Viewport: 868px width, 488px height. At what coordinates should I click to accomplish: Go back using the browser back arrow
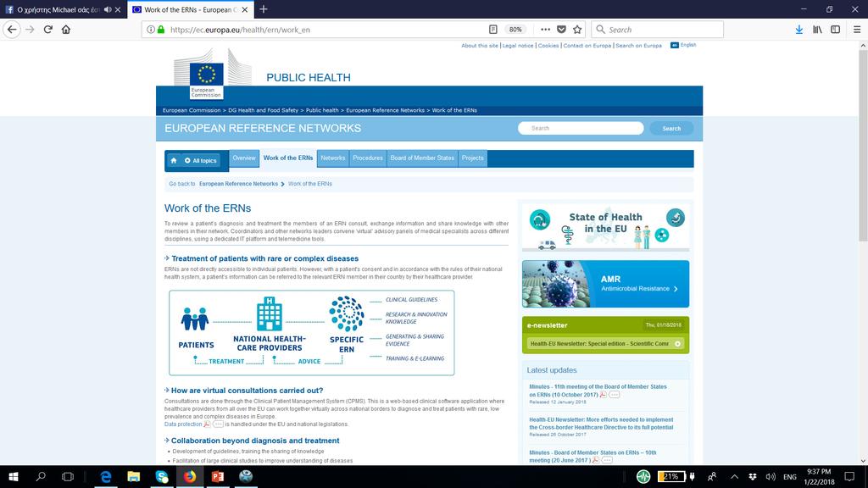12,30
